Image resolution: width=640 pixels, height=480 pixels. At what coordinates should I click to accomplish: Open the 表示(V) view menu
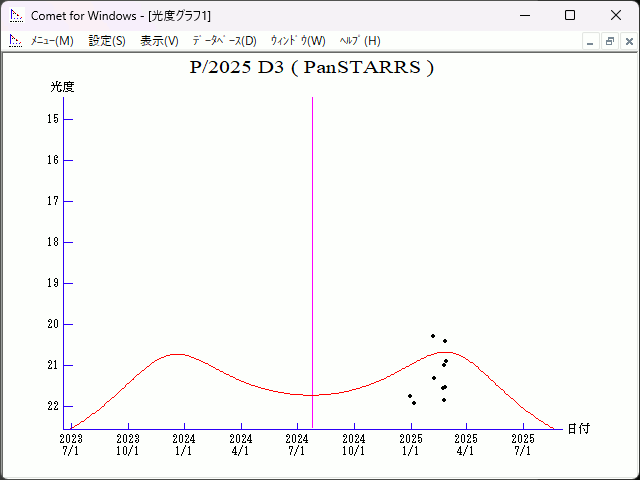click(159, 41)
